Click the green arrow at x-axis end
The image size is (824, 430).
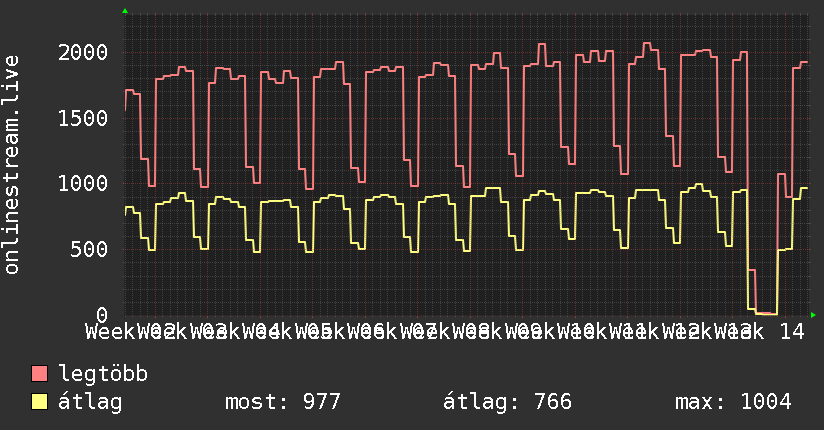[813, 315]
